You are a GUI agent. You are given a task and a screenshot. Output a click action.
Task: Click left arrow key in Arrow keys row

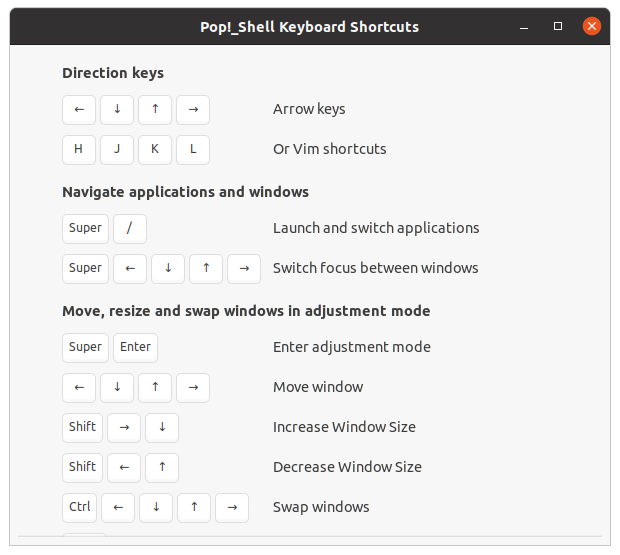pyautogui.click(x=79, y=109)
